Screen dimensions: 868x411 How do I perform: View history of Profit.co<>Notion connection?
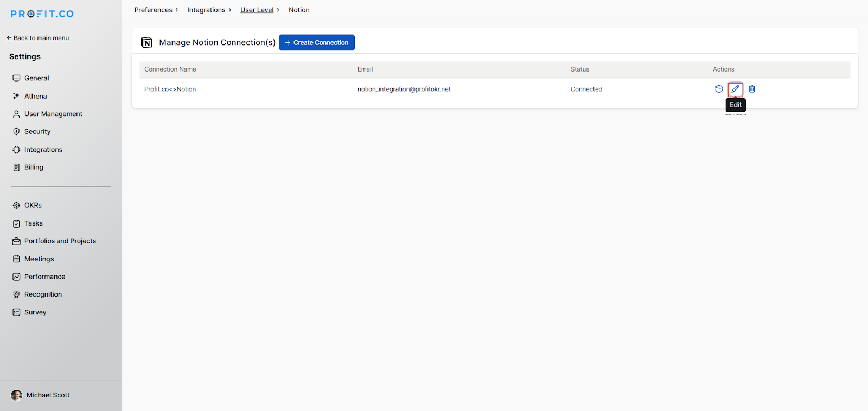click(719, 89)
